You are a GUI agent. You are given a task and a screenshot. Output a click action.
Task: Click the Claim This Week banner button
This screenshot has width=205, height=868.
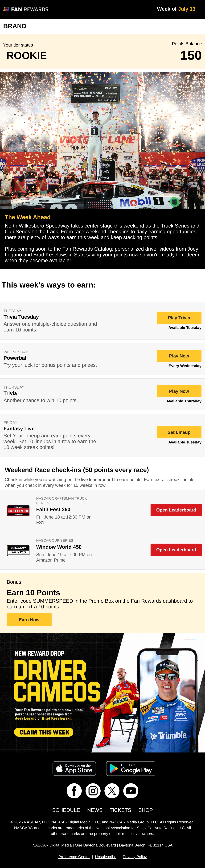[44, 732]
